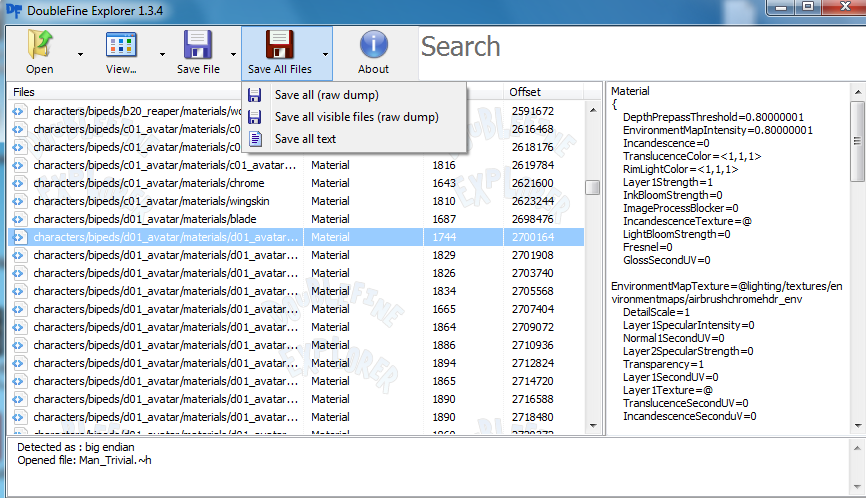Screen dimensions: 866x498
Task: Click the Material type cell of chrome row
Action: pyautogui.click(x=330, y=183)
